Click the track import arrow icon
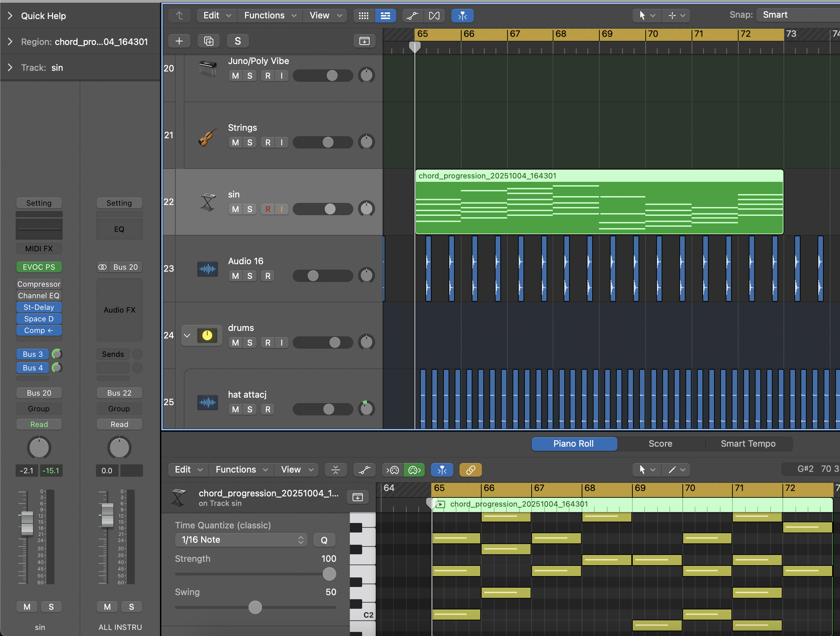The image size is (840, 636). coord(364,41)
